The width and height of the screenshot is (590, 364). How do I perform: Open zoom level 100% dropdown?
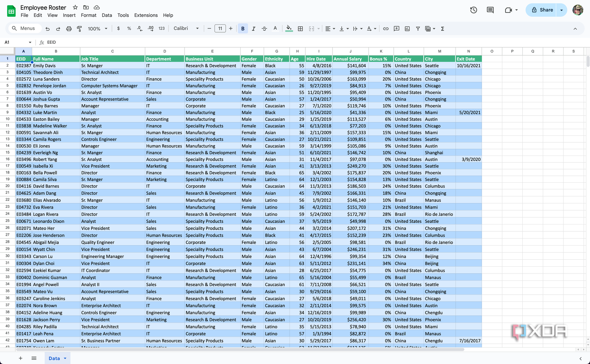click(x=98, y=29)
